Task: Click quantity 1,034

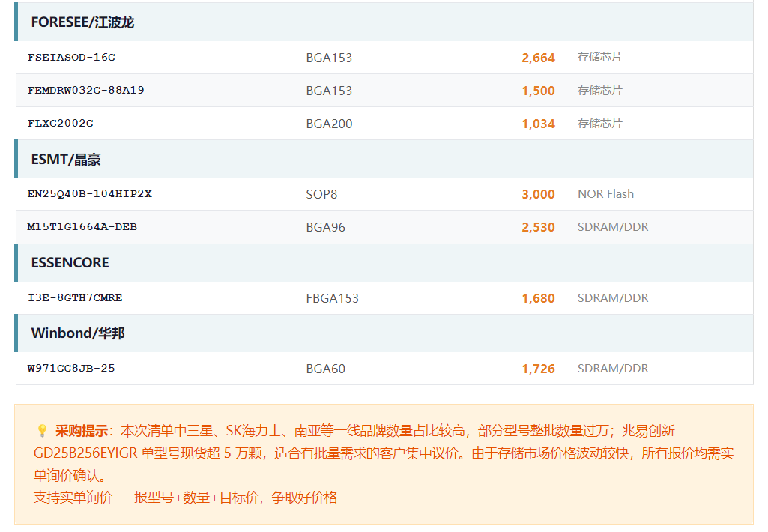Action: (538, 124)
